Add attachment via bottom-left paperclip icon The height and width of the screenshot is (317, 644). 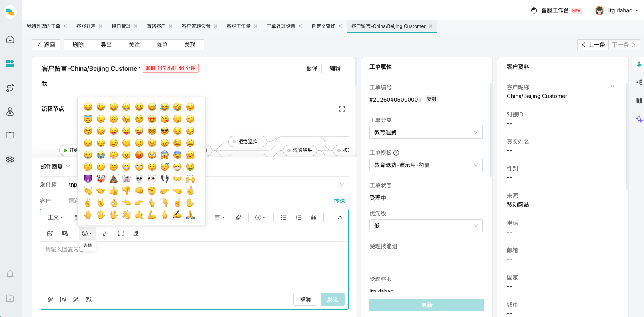50,299
